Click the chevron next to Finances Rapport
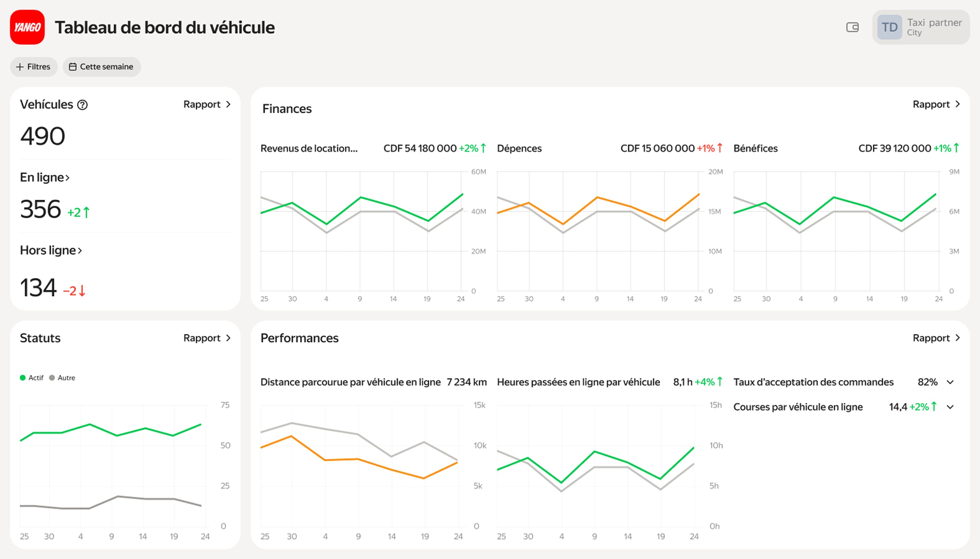The image size is (980, 559). pos(957,104)
